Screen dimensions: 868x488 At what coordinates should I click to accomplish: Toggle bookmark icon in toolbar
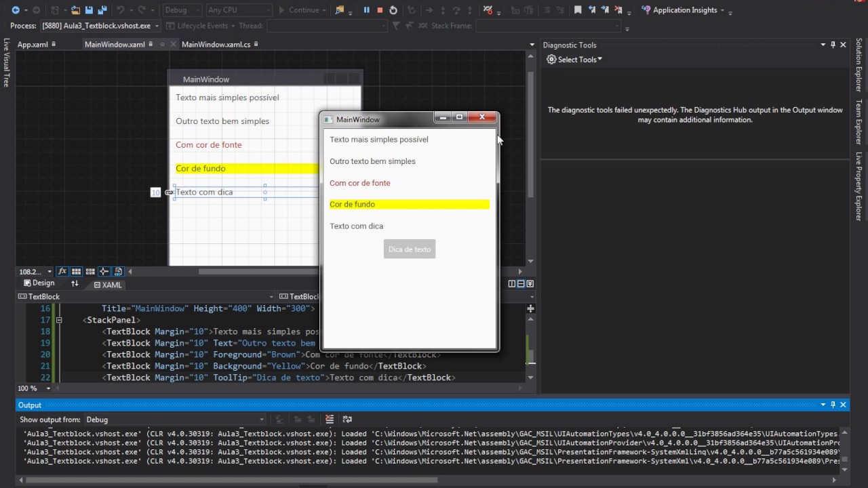578,10
